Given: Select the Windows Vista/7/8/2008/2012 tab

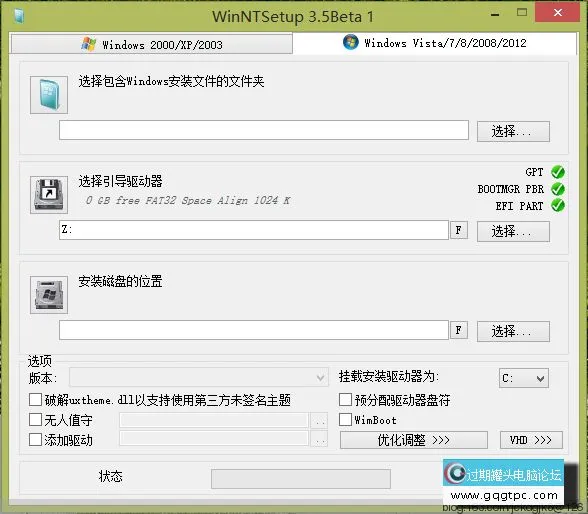Looking at the screenshot, I should point(434,43).
